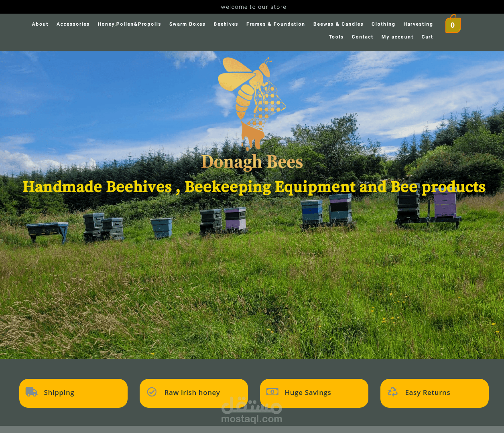Go to My account
Viewport: 504px width, 433px height.
(397, 37)
